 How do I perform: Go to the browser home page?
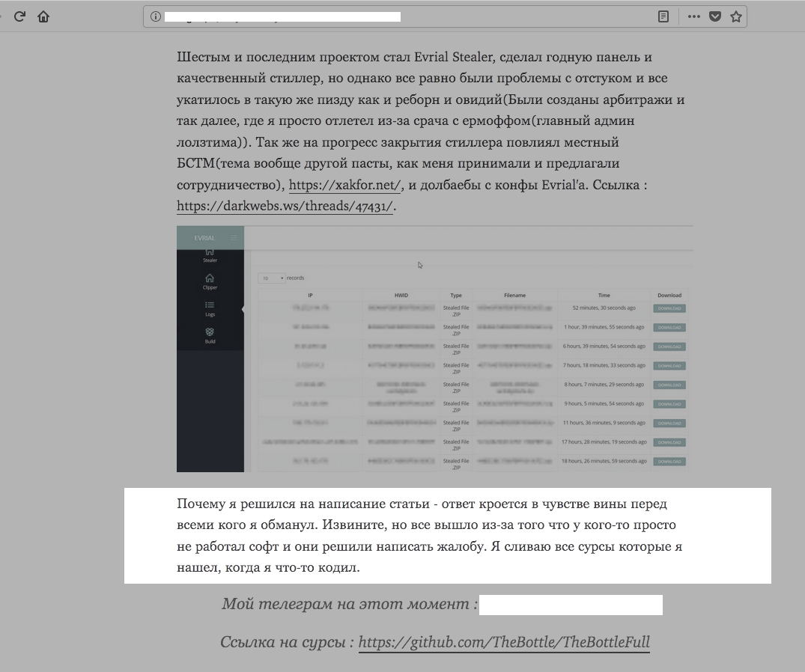point(43,16)
